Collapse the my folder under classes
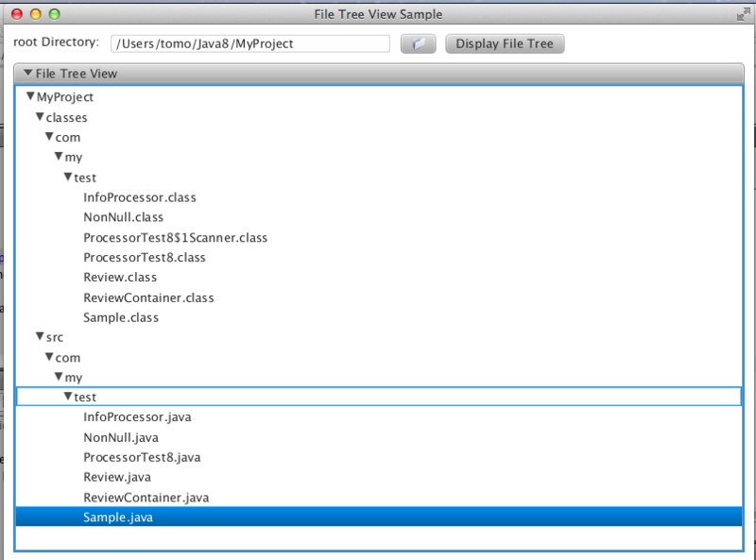756x560 pixels. (x=59, y=157)
